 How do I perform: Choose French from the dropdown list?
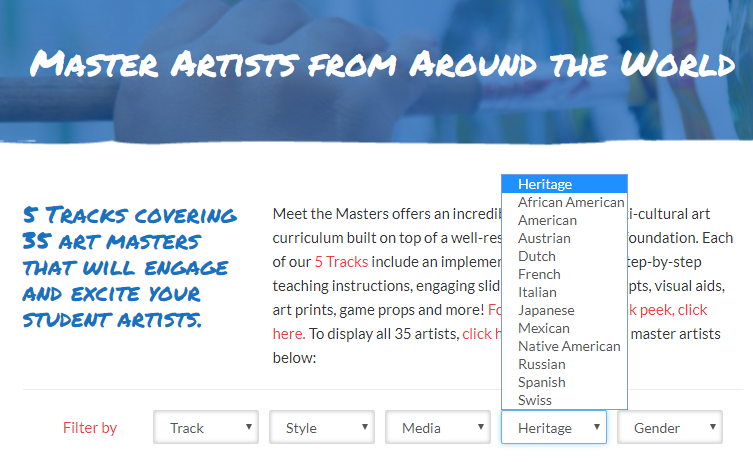tap(564, 274)
